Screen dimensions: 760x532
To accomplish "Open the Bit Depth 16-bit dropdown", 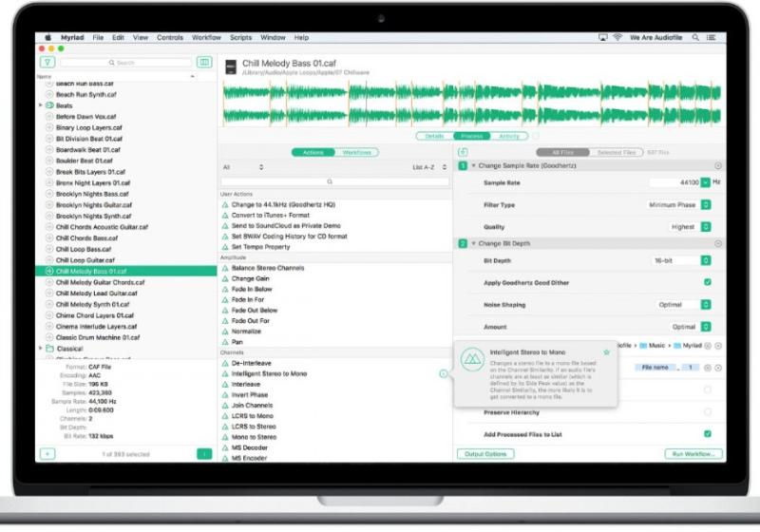I will point(706,259).
